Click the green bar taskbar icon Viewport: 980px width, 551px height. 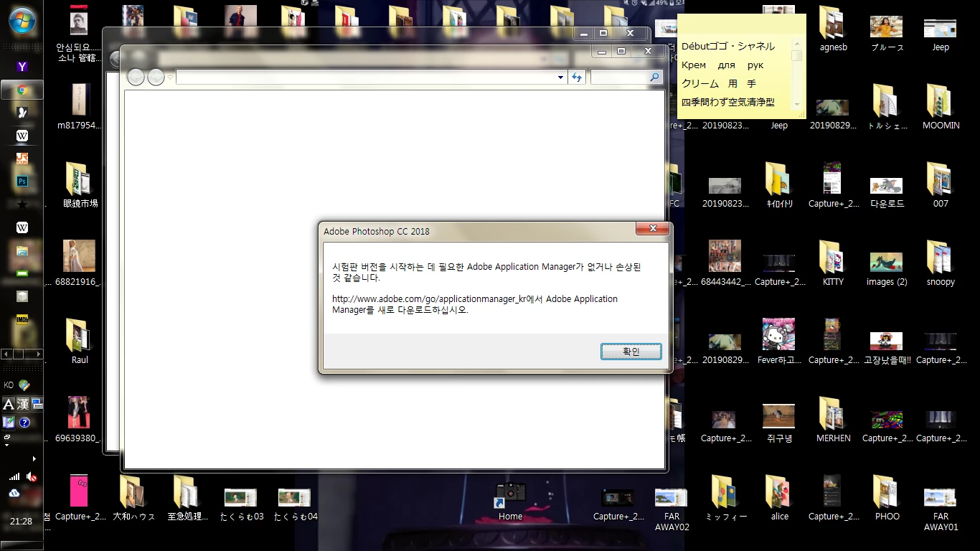22,273
